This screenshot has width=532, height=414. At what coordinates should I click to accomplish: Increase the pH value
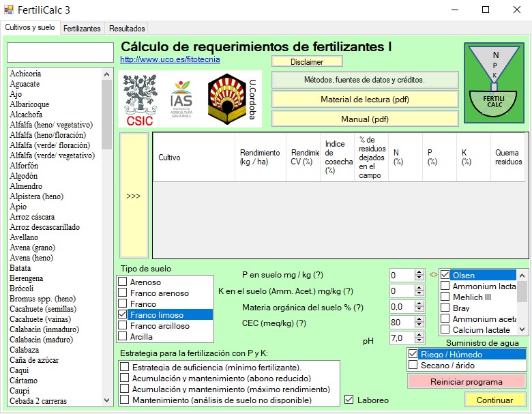(419, 336)
